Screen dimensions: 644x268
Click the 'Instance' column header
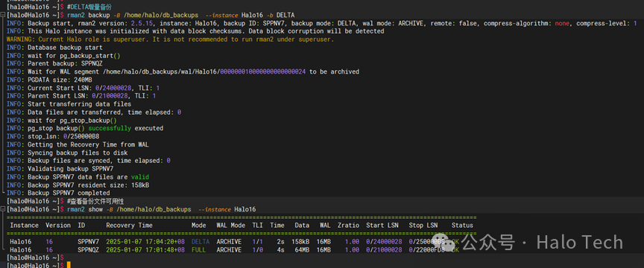(x=25, y=226)
